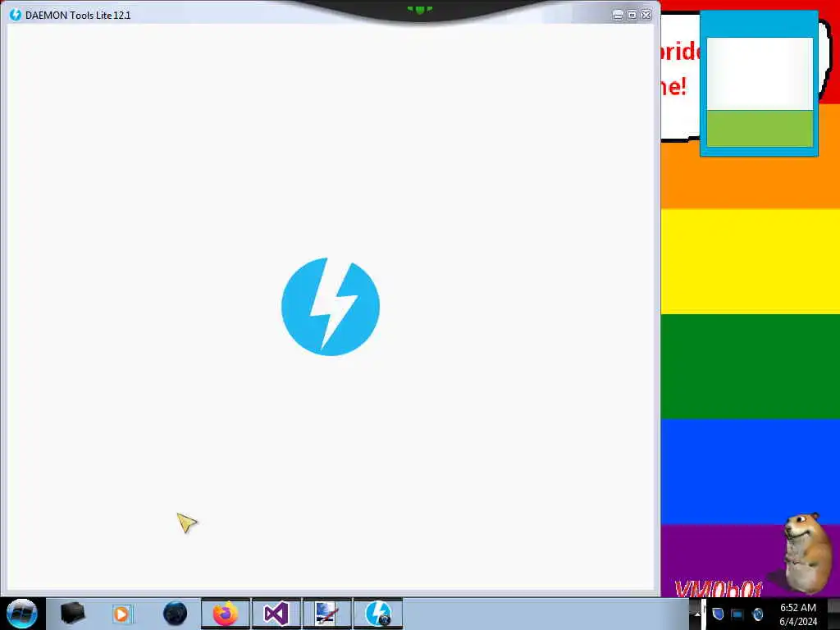This screenshot has width=840, height=630.
Task: Open the black box taskbar icon
Action: tap(72, 614)
